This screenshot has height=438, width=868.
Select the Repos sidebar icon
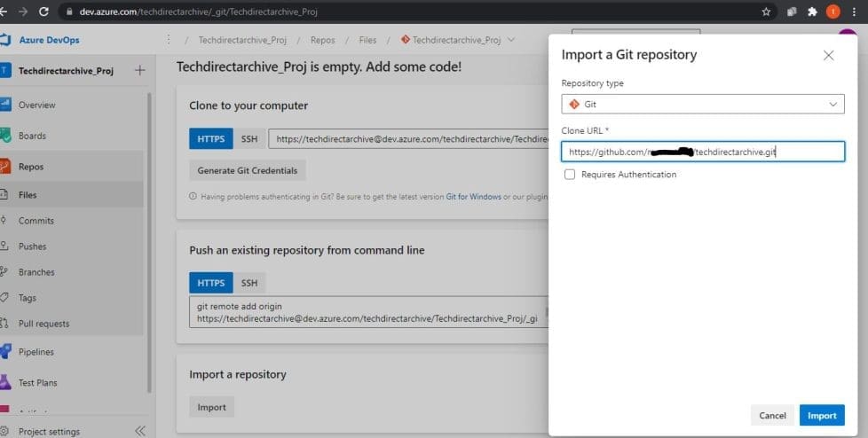(x=4, y=167)
